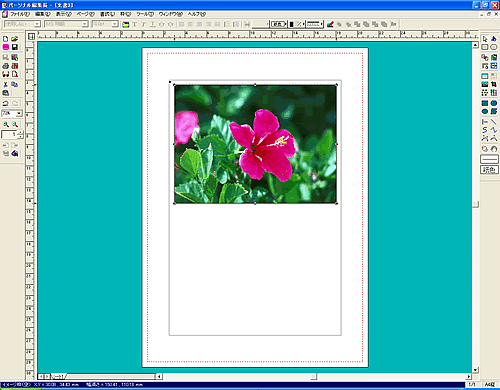500x390 pixels.
Task: Click the image frame tool in right panel
Action: click(485, 84)
